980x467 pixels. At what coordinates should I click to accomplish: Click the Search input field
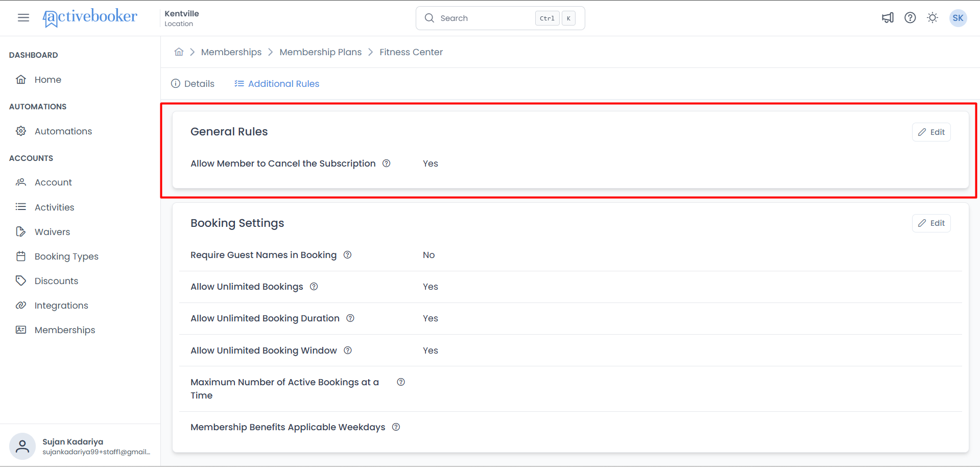click(500, 18)
